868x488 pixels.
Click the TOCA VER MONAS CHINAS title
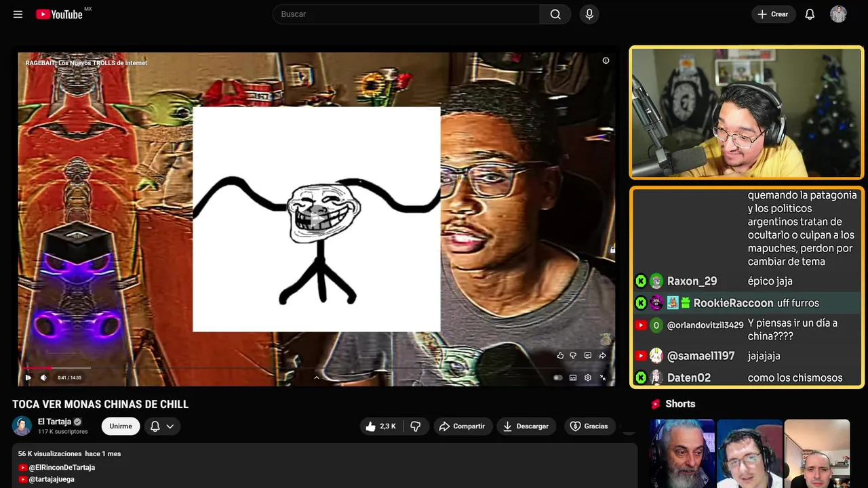click(x=100, y=404)
